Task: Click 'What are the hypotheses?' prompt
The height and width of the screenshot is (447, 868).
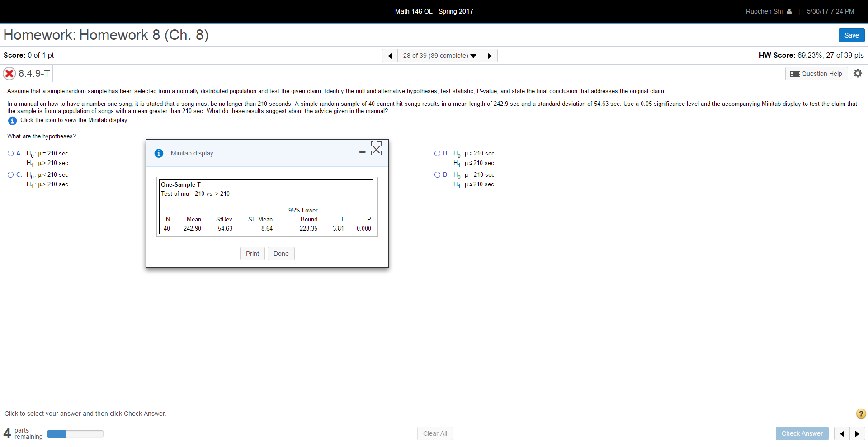Action: coord(42,136)
